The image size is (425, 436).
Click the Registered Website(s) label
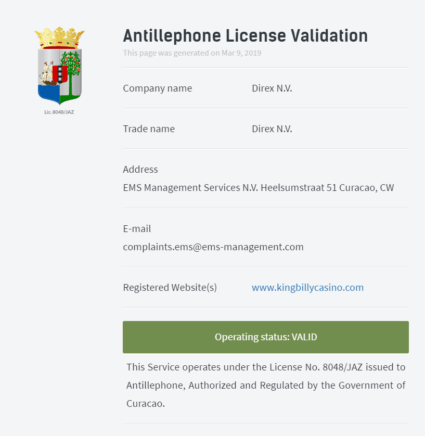(x=170, y=287)
